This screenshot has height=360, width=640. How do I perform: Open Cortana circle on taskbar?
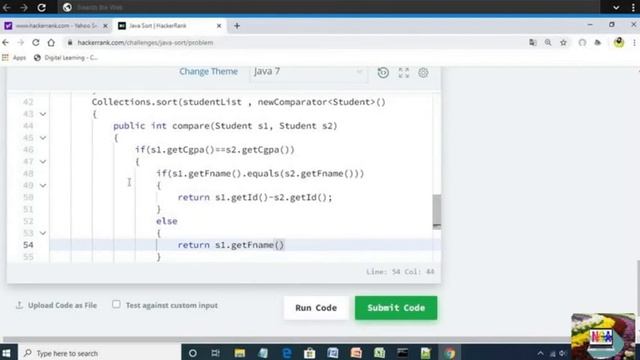click(x=193, y=353)
